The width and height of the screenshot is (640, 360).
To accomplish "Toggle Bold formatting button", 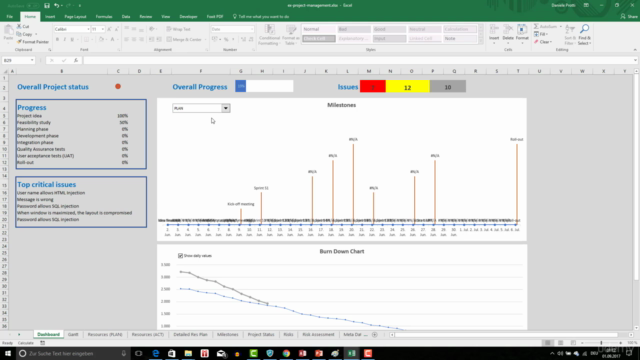I will point(57,40).
